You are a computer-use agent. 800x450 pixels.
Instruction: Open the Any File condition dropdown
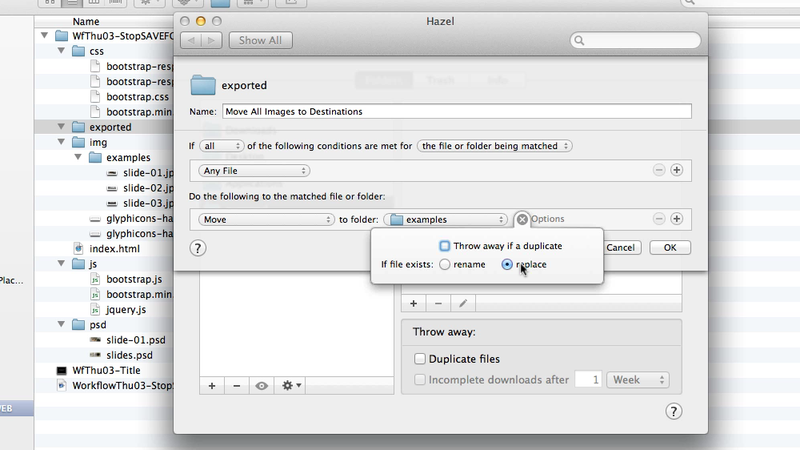(254, 171)
